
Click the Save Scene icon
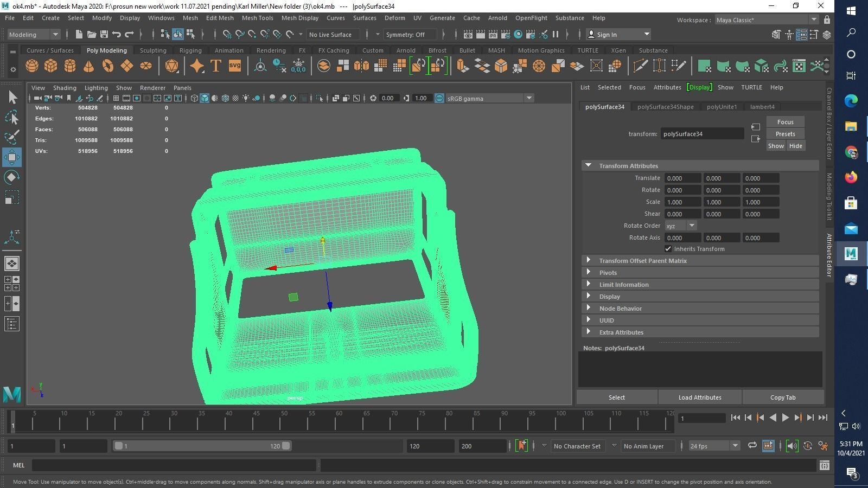click(104, 34)
